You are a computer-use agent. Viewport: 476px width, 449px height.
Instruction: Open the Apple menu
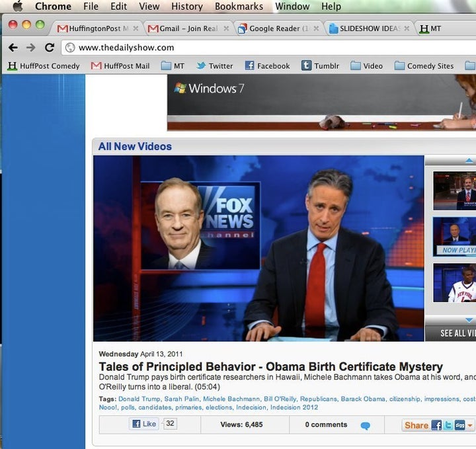tap(18, 6)
